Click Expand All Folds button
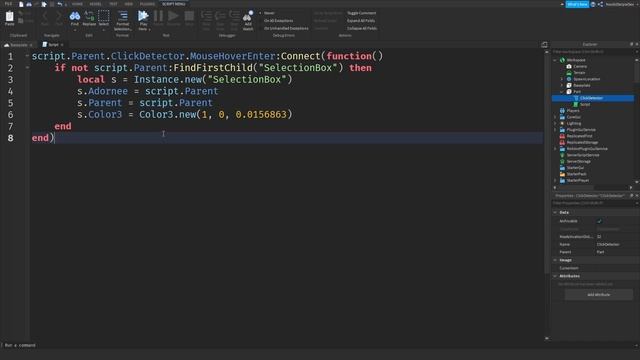Image resolution: width=640 pixels, height=360 pixels. 361,21
